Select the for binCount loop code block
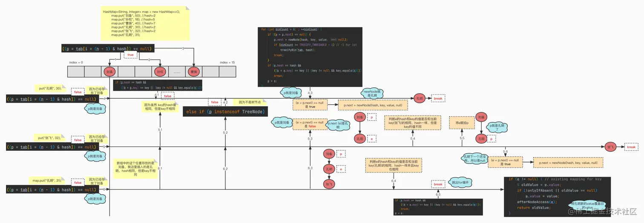The height and width of the screenshot is (223, 644). (310, 57)
